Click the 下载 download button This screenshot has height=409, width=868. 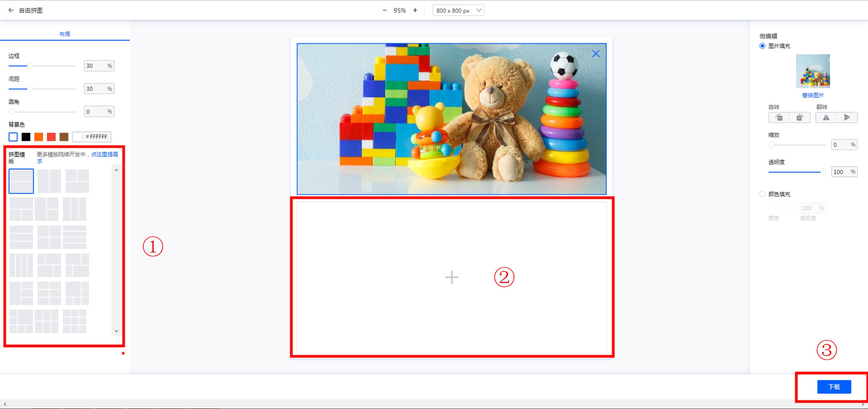pyautogui.click(x=834, y=386)
